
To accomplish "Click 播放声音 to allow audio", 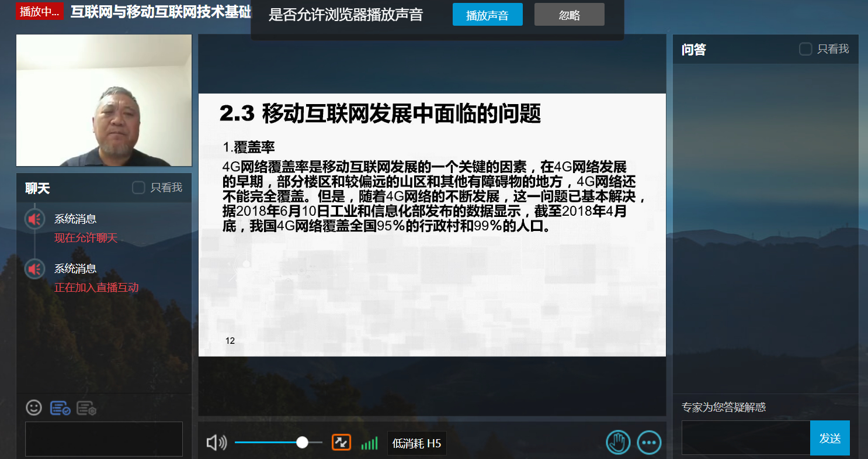I will pyautogui.click(x=487, y=15).
